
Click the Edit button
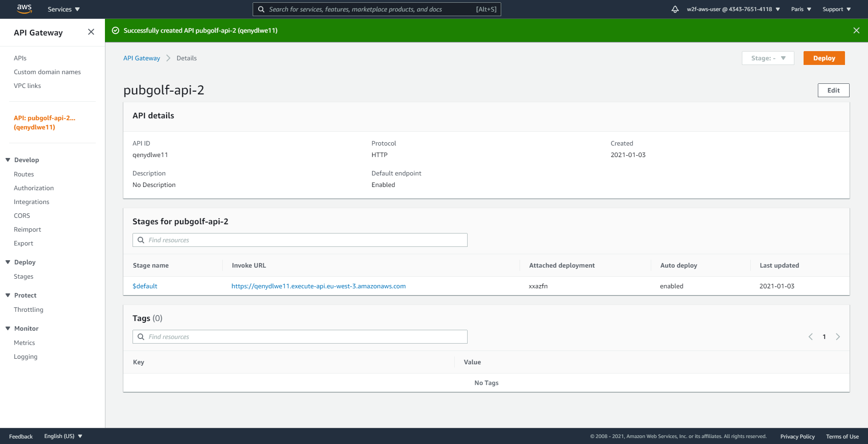pyautogui.click(x=833, y=90)
